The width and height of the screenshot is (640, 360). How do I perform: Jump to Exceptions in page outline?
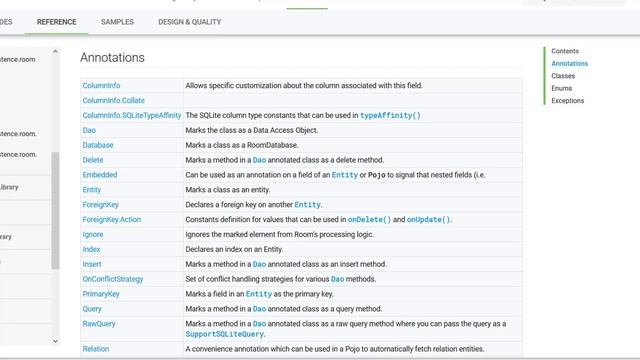coord(567,101)
